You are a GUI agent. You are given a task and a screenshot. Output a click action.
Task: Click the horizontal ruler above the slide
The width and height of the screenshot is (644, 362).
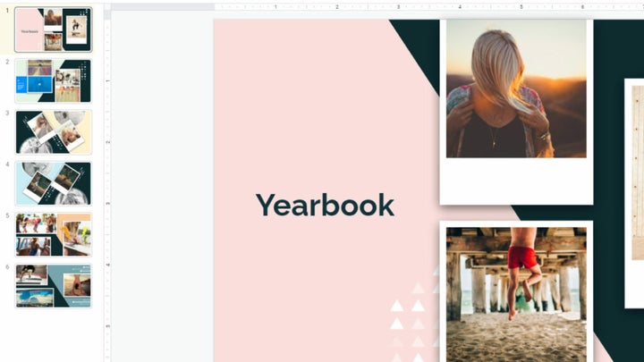[376, 6]
